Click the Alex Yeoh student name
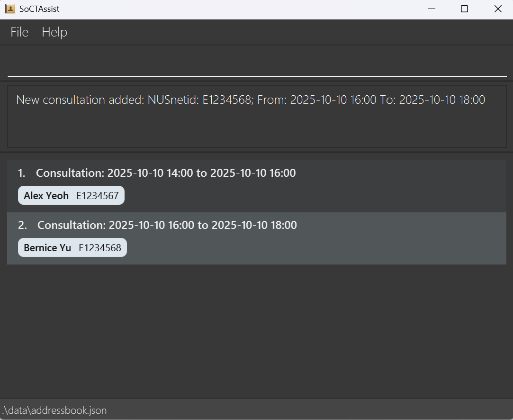The height and width of the screenshot is (420, 513). (46, 196)
